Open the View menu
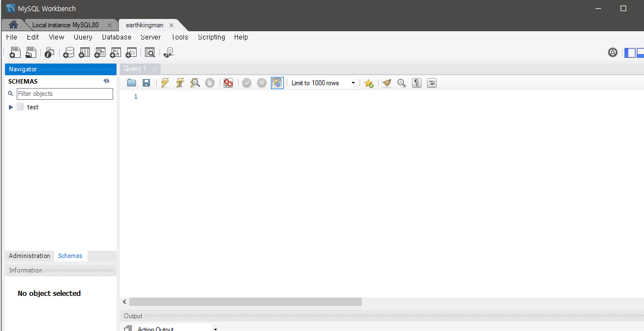Image resolution: width=644 pixels, height=331 pixels. 56,37
